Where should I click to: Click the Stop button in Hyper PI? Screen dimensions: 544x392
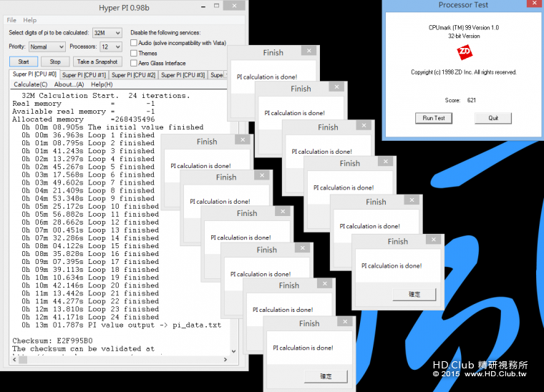coord(55,62)
